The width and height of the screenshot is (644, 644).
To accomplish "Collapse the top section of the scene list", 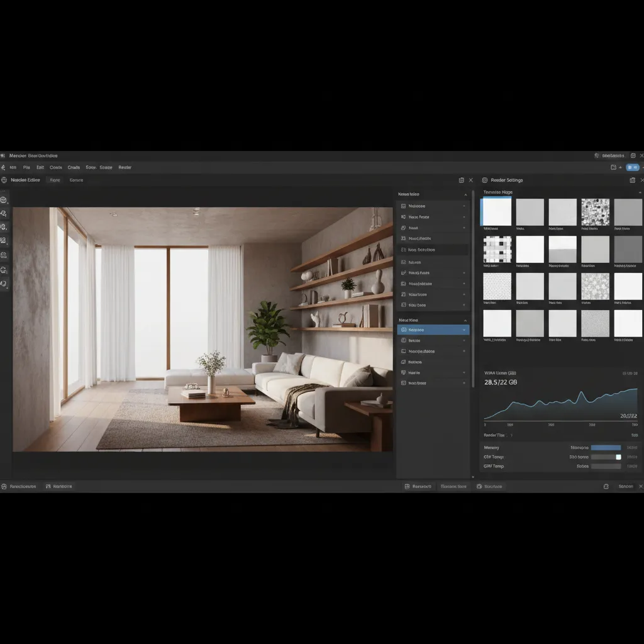I will point(465,194).
